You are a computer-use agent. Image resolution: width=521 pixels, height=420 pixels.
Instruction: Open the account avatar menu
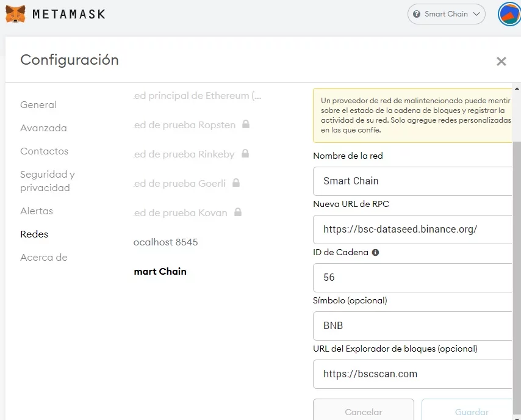point(509,14)
